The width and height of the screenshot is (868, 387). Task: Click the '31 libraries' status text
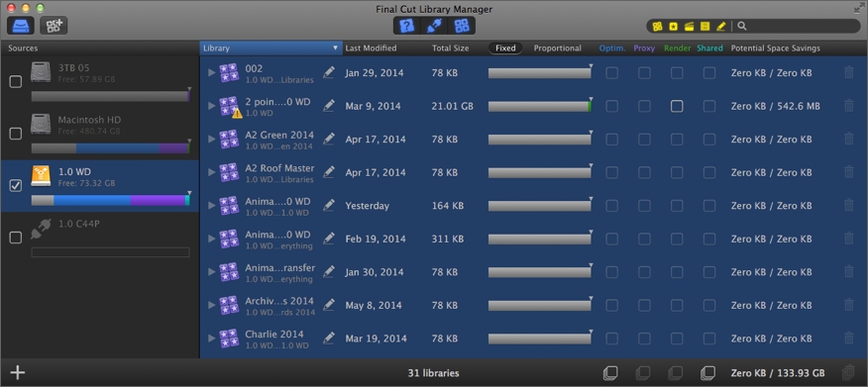[433, 373]
